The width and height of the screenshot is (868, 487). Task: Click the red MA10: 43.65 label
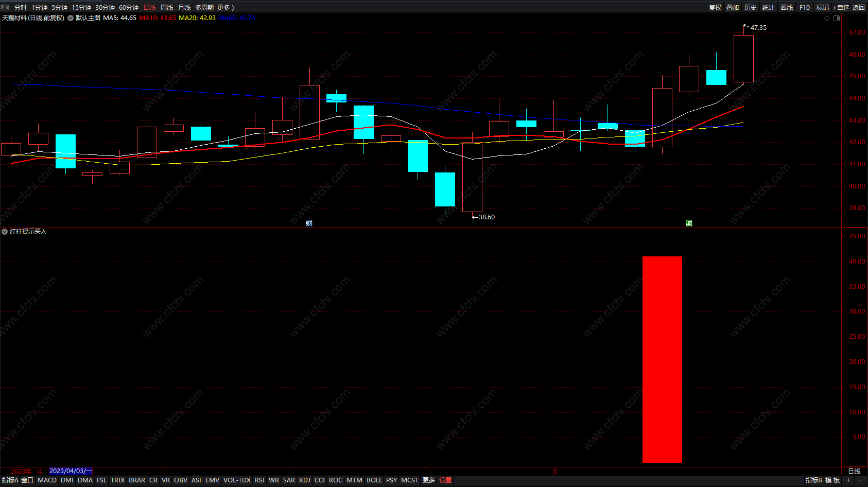click(158, 18)
